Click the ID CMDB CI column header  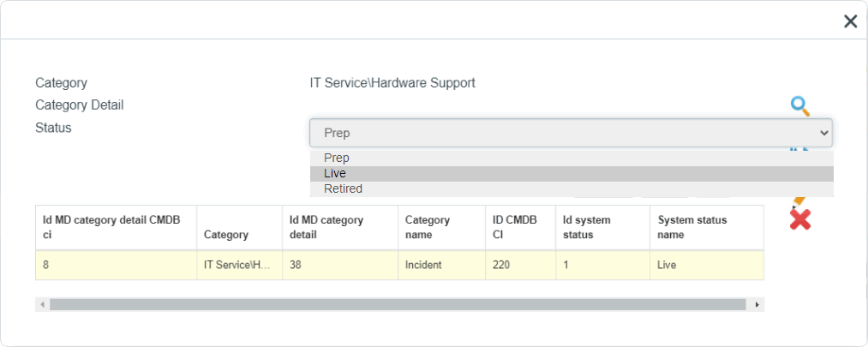click(521, 227)
